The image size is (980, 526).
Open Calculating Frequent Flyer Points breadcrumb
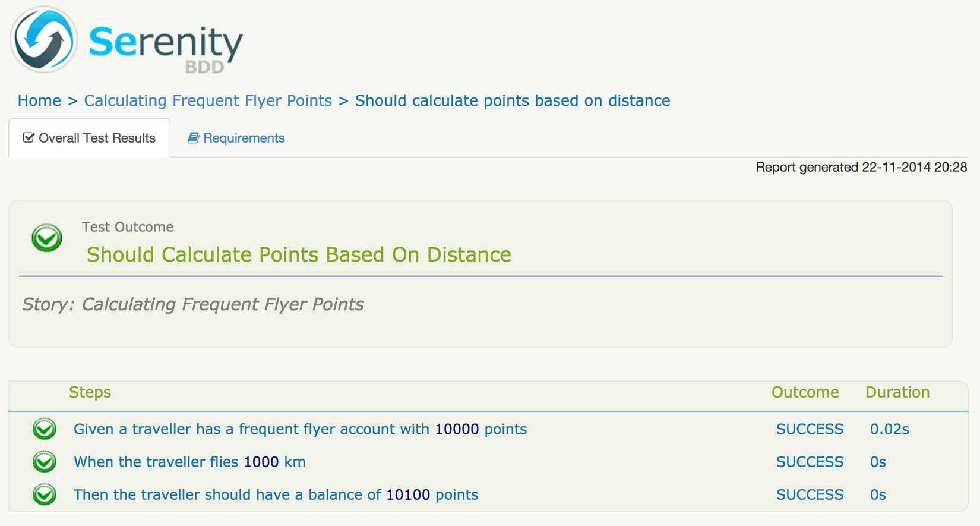point(208,100)
